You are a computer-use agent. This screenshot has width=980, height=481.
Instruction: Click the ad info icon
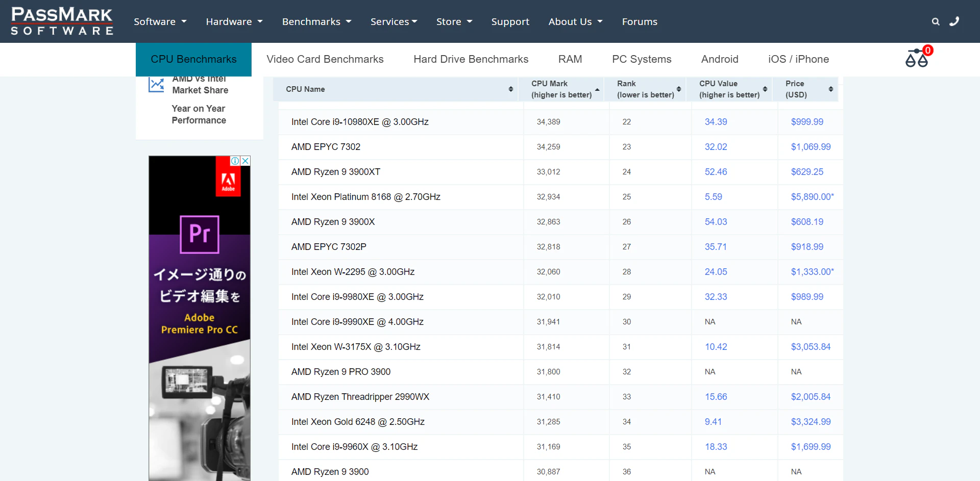click(x=235, y=161)
